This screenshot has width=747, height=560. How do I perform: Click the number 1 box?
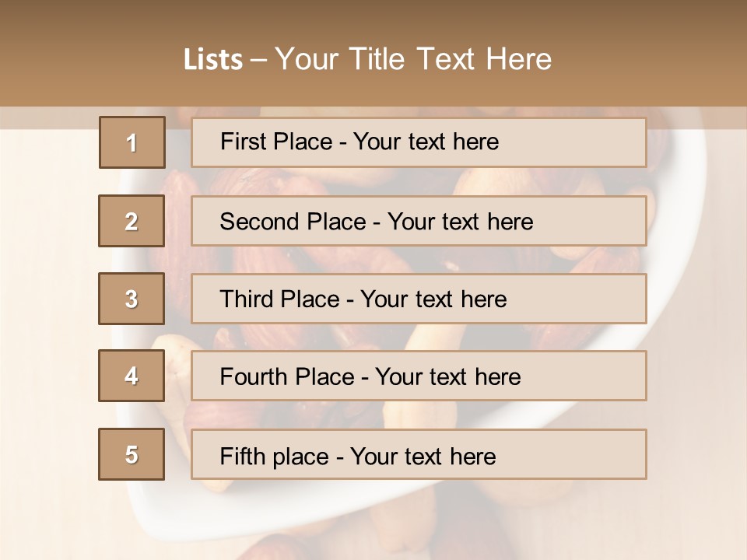(x=132, y=142)
